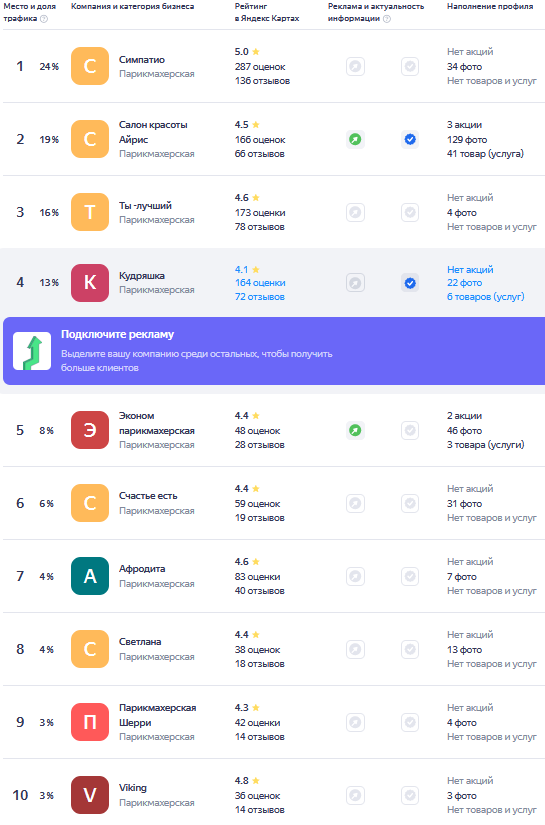The height and width of the screenshot is (825, 545).
Task: Open the "22 фото" link in Кудряшка row
Action: click(x=465, y=283)
